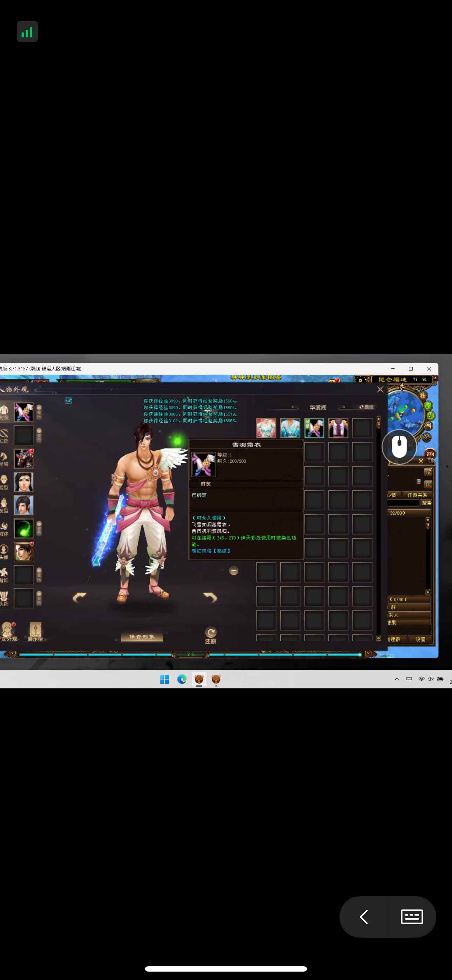The image size is (452, 980).
Task: Click the 华裳阁 scroll-down arrow
Action: coord(378,638)
